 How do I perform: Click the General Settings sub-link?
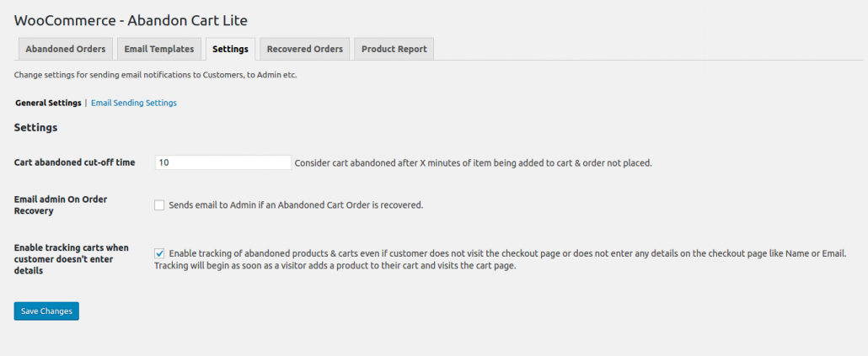(x=48, y=103)
